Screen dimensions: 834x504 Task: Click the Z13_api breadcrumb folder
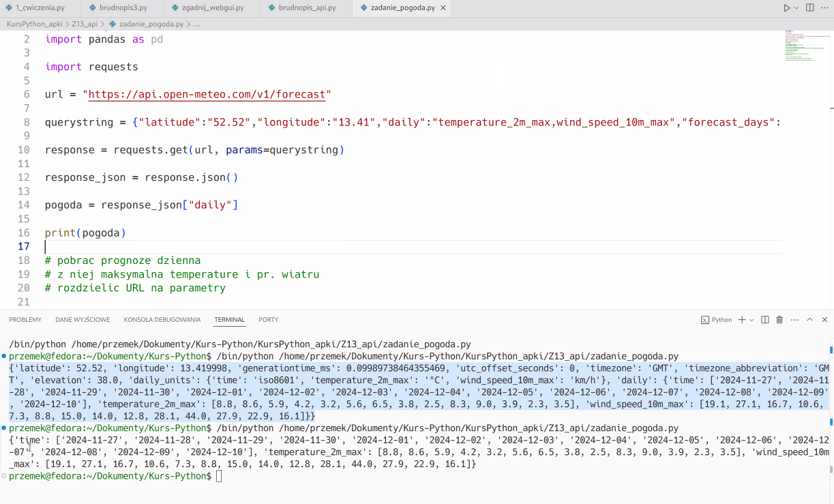pyautogui.click(x=85, y=24)
